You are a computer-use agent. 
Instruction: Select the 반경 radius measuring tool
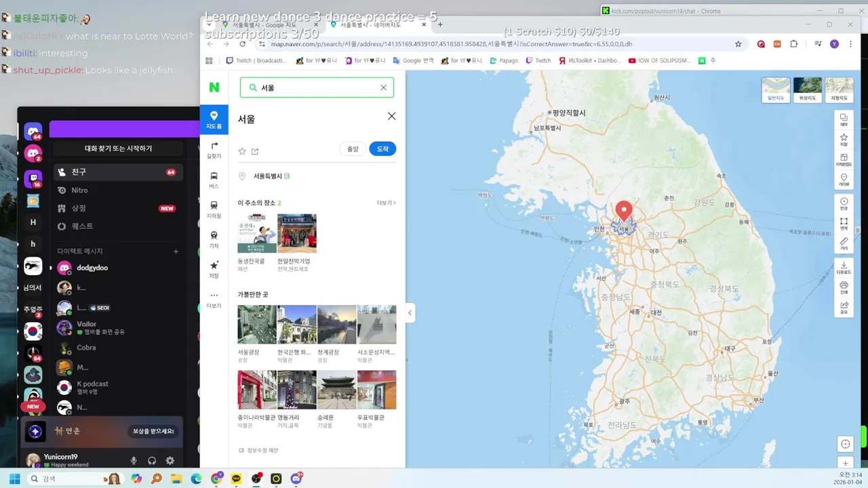[x=844, y=204]
